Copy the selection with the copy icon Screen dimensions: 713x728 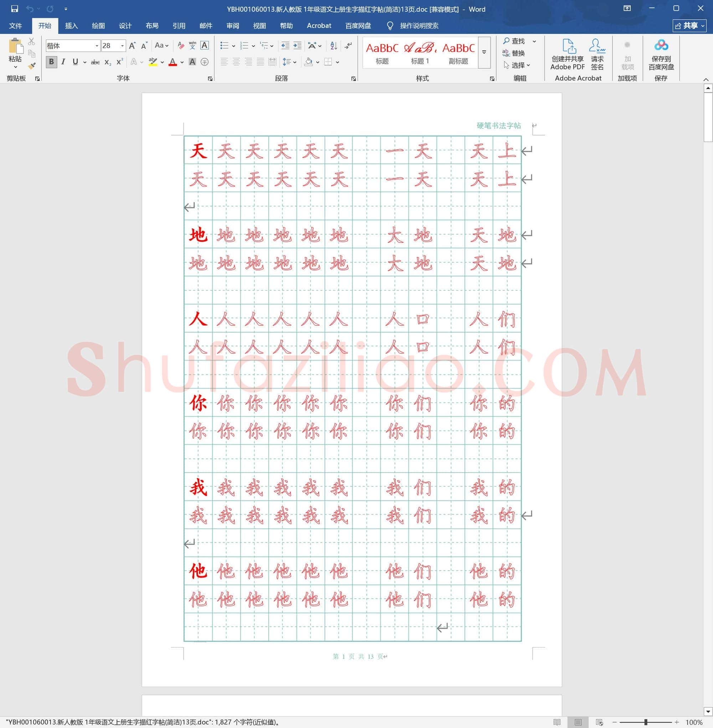coord(31,53)
